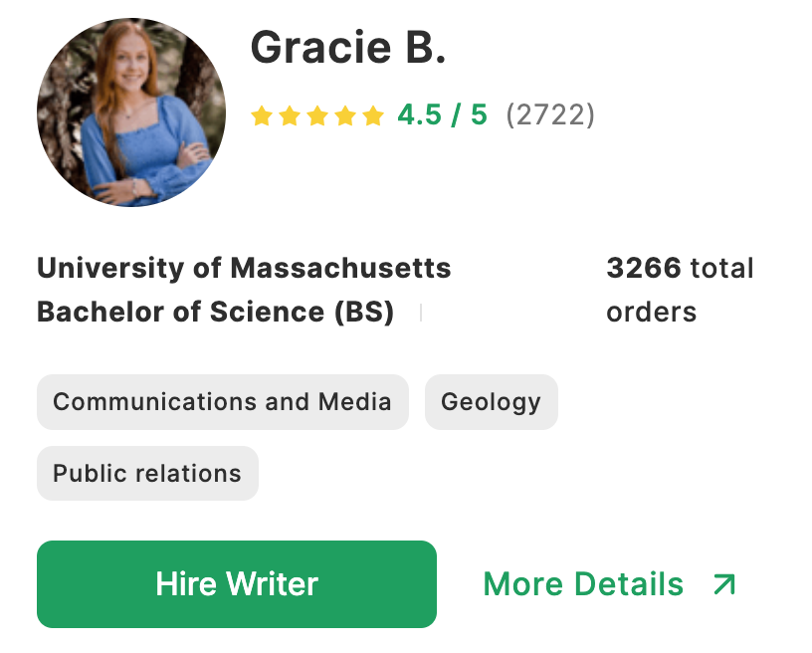
Task: Open Gracie B.'s profile photo
Action: [x=131, y=111]
